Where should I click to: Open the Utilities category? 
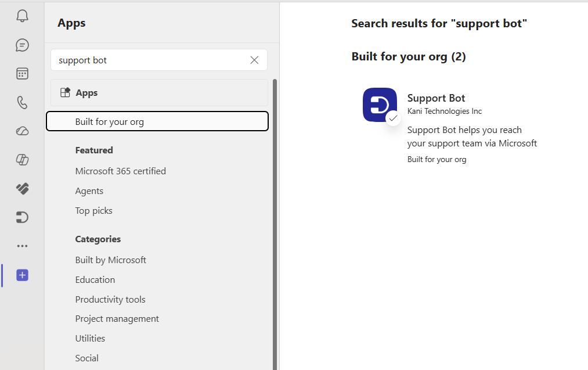pyautogui.click(x=90, y=339)
